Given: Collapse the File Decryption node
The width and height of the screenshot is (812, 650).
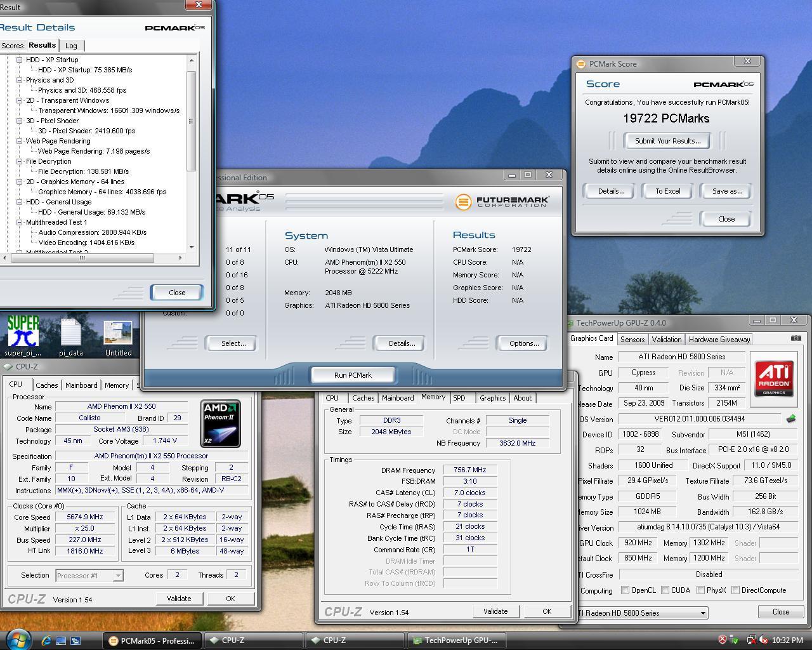Looking at the screenshot, I should pyautogui.click(x=19, y=161).
